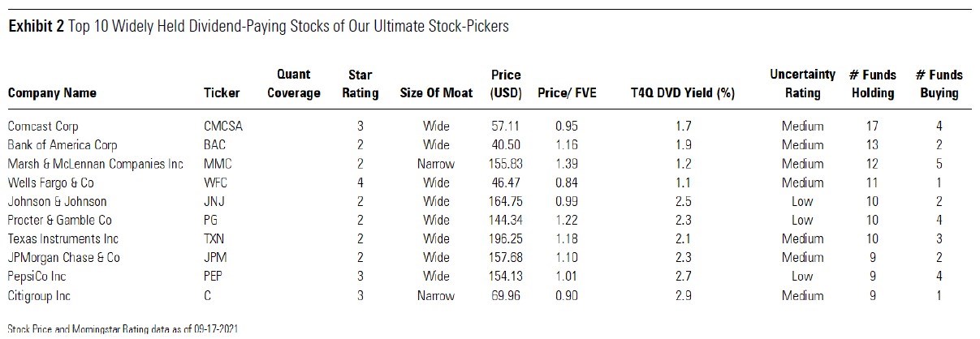Click the Price/ FVE column header

tap(567, 93)
